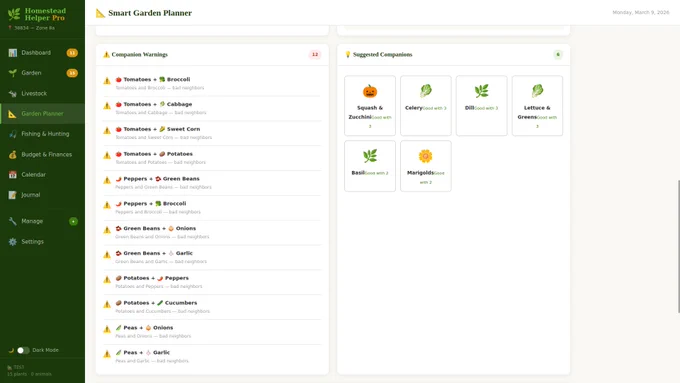Click the Livestock animal icon in sidebar
Image resolution: width=680 pixels, height=383 pixels.
pyautogui.click(x=13, y=93)
